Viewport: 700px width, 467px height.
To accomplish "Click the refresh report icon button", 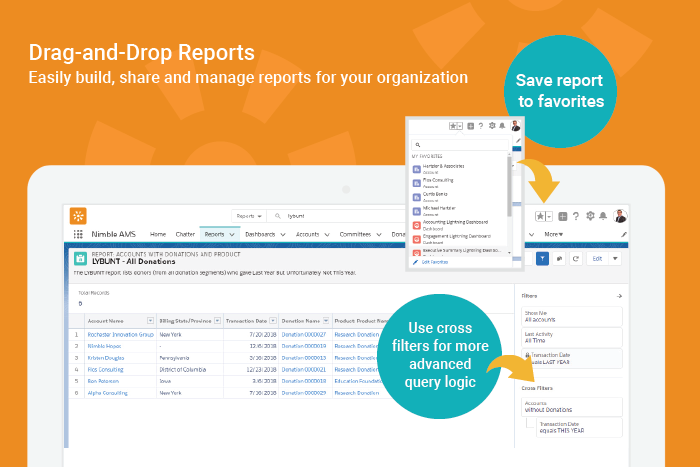I will 576,259.
